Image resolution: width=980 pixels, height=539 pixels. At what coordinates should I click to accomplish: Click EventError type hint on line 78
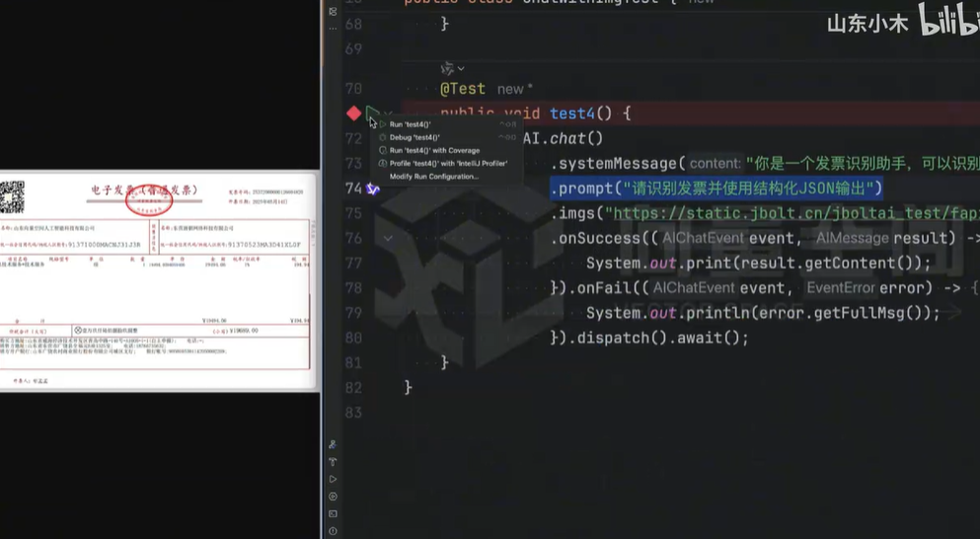pos(841,288)
